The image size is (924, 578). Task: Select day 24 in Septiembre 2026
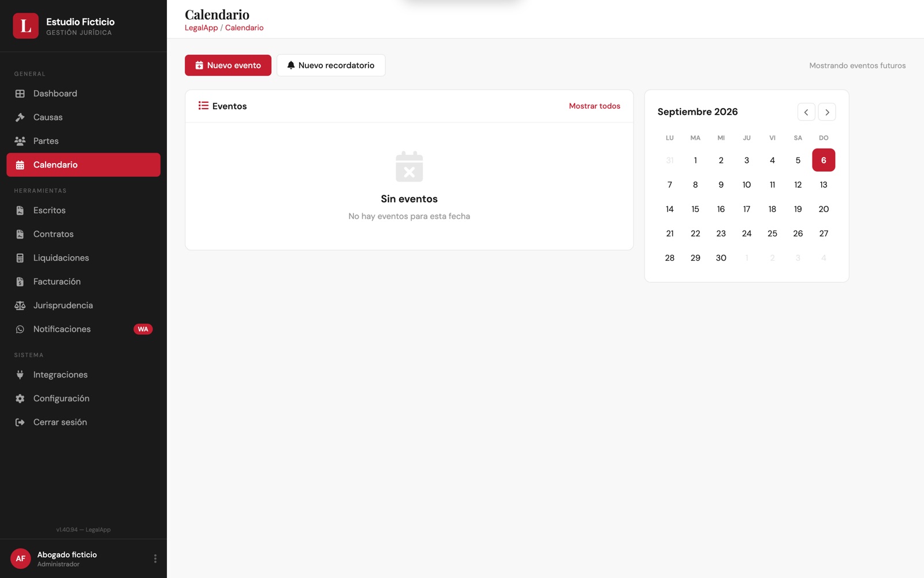coord(747,234)
